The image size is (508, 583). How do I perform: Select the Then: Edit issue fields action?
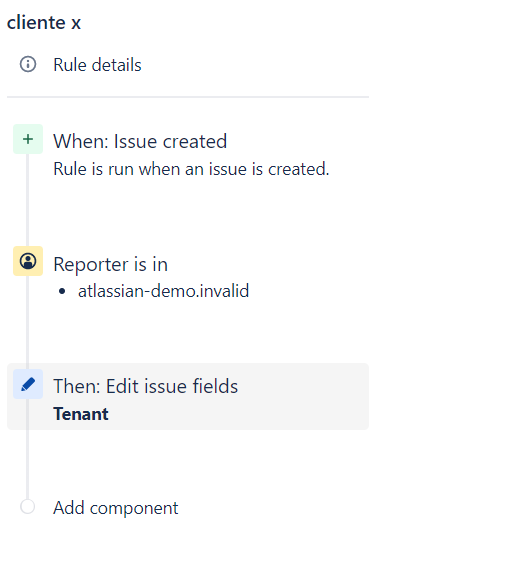click(145, 386)
